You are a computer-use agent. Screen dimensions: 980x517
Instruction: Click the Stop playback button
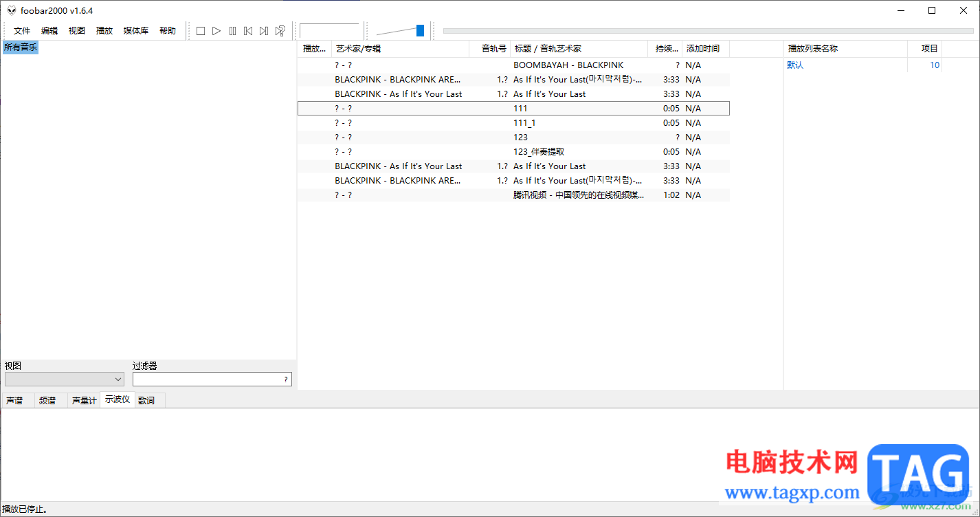(201, 31)
